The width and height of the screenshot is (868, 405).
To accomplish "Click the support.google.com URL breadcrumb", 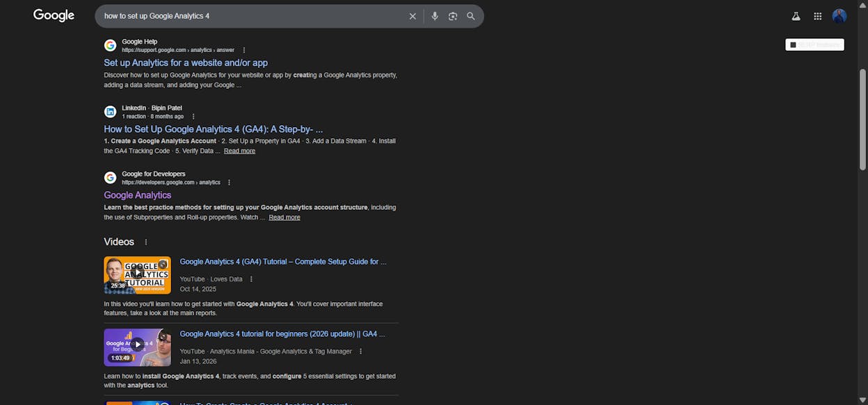I will tap(178, 50).
